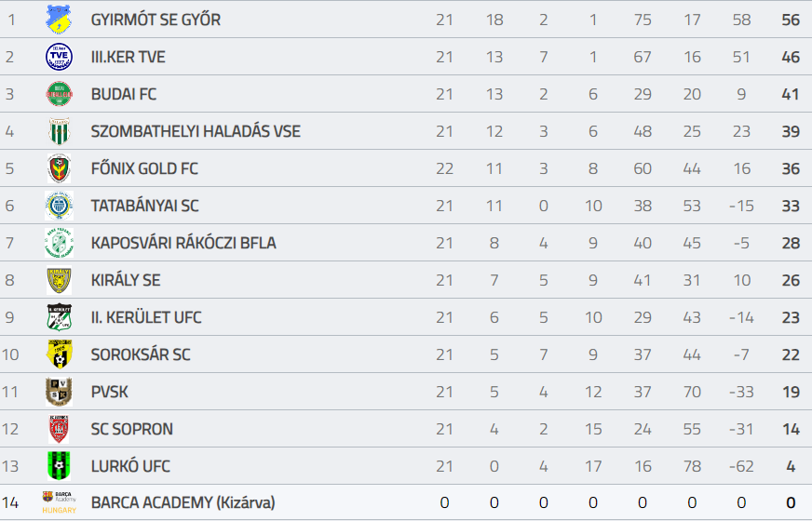Click the SC Sopron red crest
Viewport: 812px width, 521px height.
[x=59, y=429]
